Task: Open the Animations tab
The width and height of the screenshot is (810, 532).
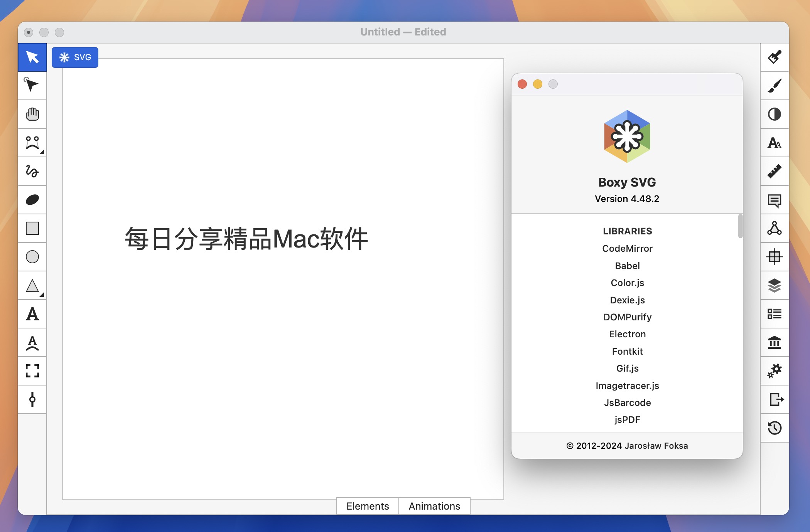Action: 434,506
